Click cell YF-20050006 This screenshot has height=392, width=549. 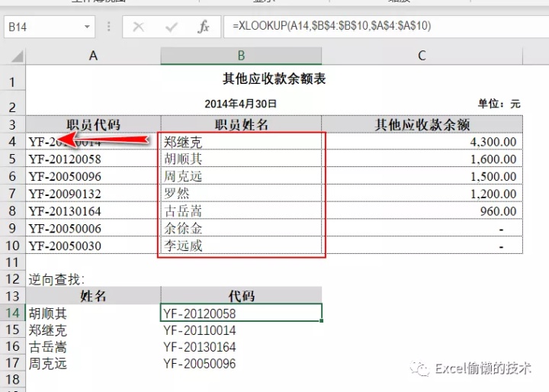93,228
